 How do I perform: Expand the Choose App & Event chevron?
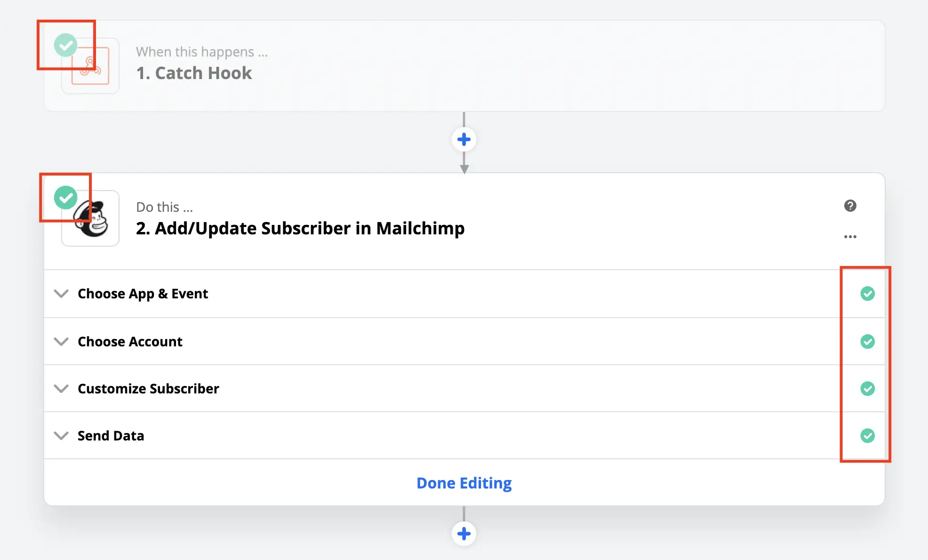[61, 294]
